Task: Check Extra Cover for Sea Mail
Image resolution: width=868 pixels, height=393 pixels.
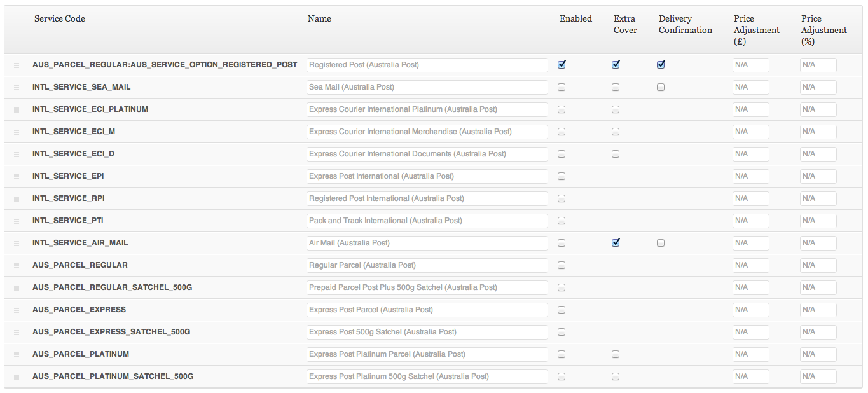Action: click(616, 87)
